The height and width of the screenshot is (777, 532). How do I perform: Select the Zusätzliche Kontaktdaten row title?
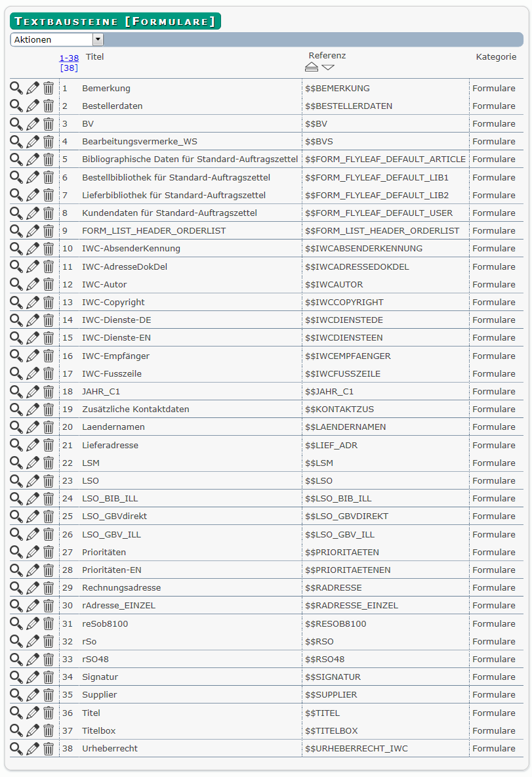[135, 409]
